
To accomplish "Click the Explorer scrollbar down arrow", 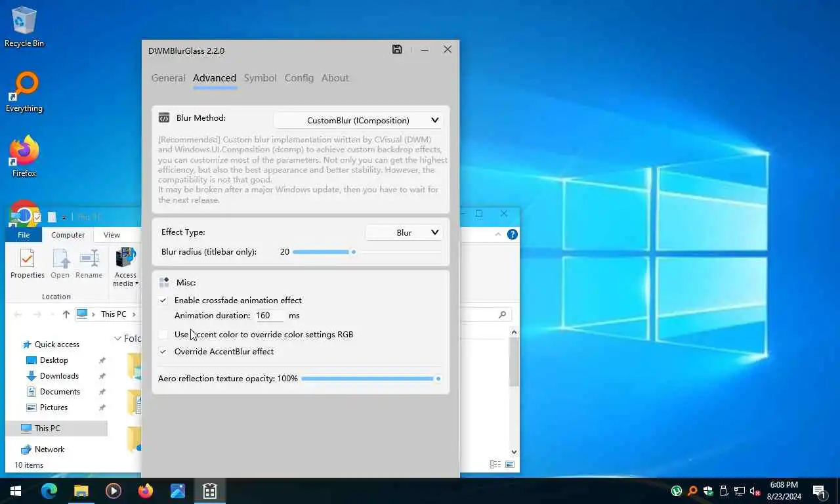I will click(514, 451).
